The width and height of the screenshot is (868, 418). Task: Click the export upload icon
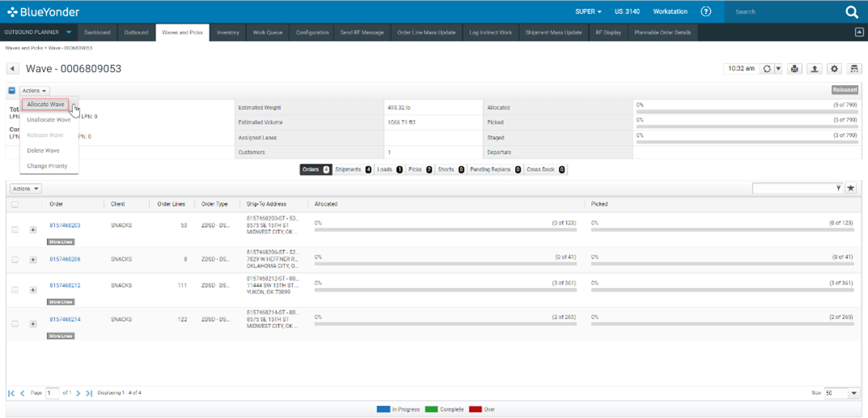tap(815, 69)
